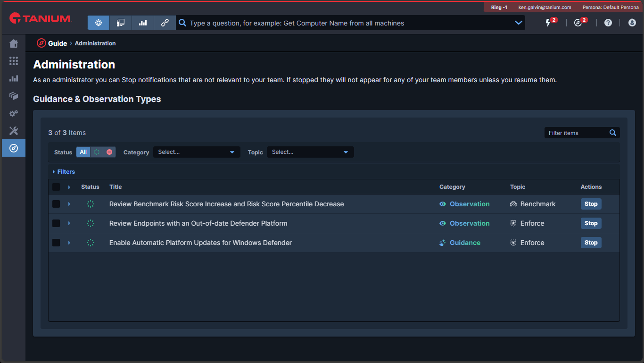Open the modules grid icon in sidebar

[14, 61]
